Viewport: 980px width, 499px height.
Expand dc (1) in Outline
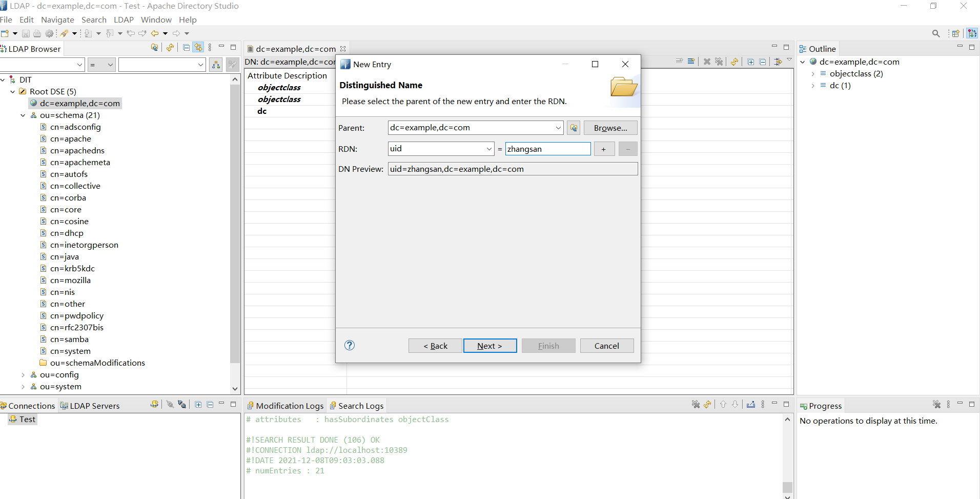(813, 86)
